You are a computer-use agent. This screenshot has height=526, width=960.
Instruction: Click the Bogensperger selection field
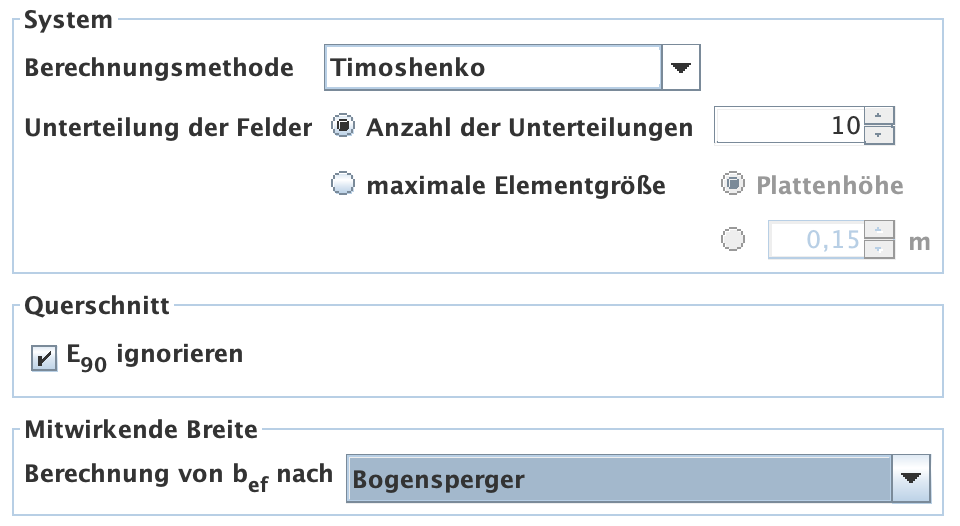pyautogui.click(x=618, y=479)
